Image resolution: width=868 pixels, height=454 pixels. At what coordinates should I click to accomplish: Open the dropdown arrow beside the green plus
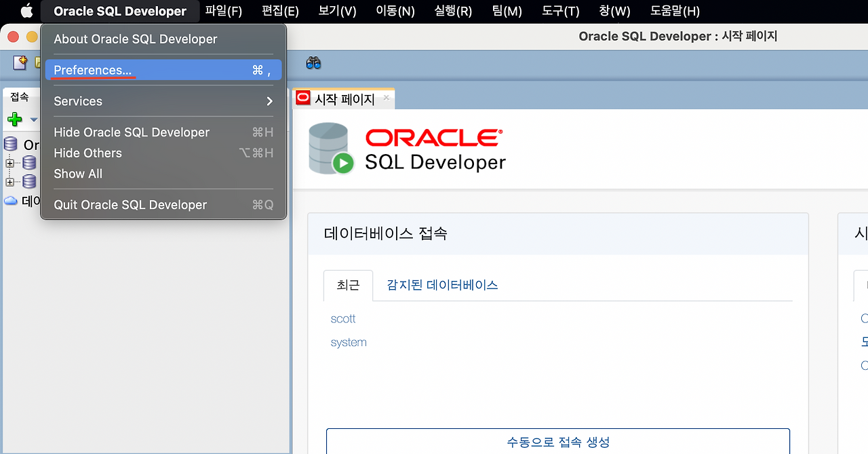pyautogui.click(x=33, y=120)
